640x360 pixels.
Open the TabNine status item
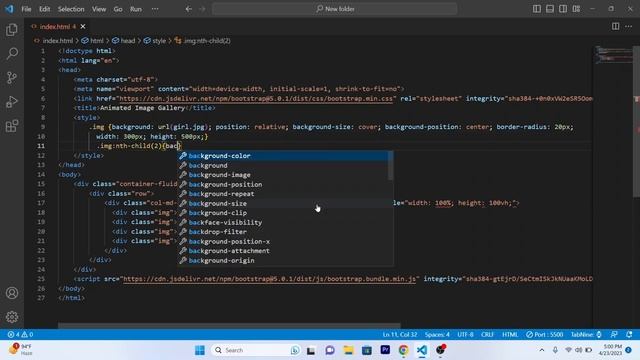[x=586, y=334]
